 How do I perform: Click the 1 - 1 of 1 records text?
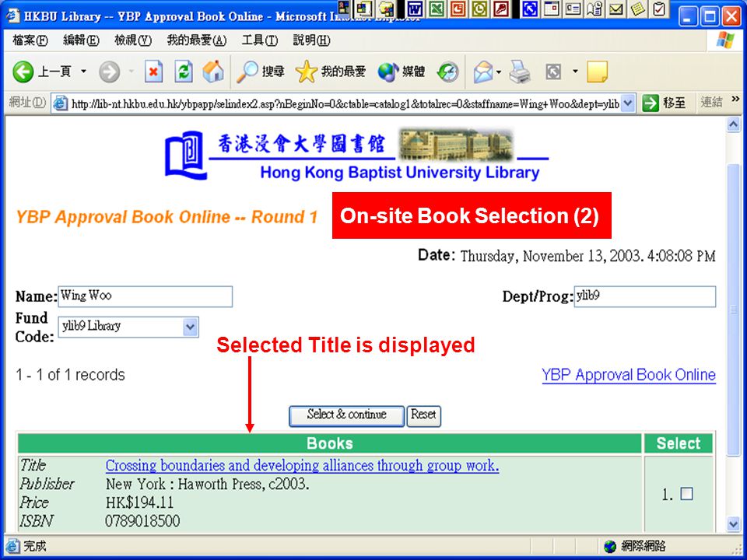click(71, 375)
